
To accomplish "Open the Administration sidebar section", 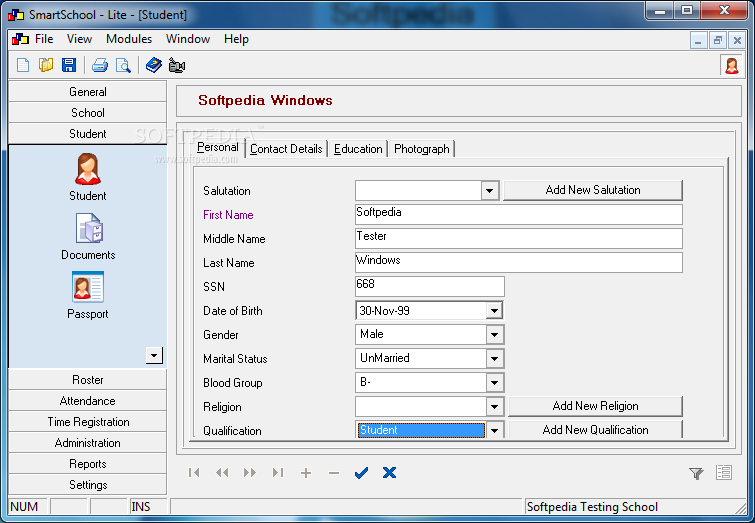I will click(88, 443).
